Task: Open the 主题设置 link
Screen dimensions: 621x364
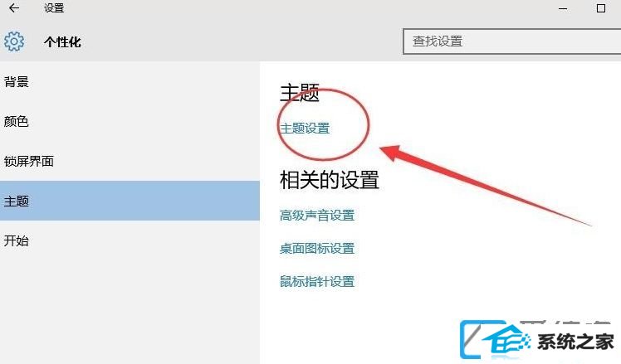Action: tap(305, 129)
